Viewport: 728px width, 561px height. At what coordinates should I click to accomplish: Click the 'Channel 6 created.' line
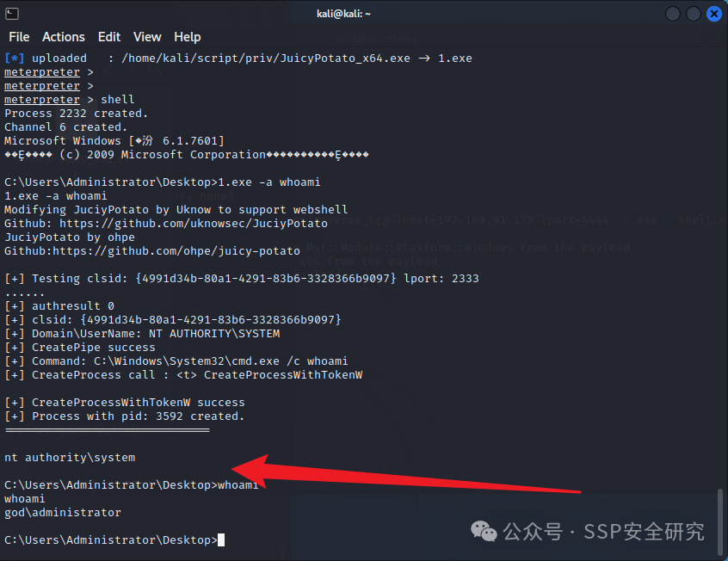66,127
